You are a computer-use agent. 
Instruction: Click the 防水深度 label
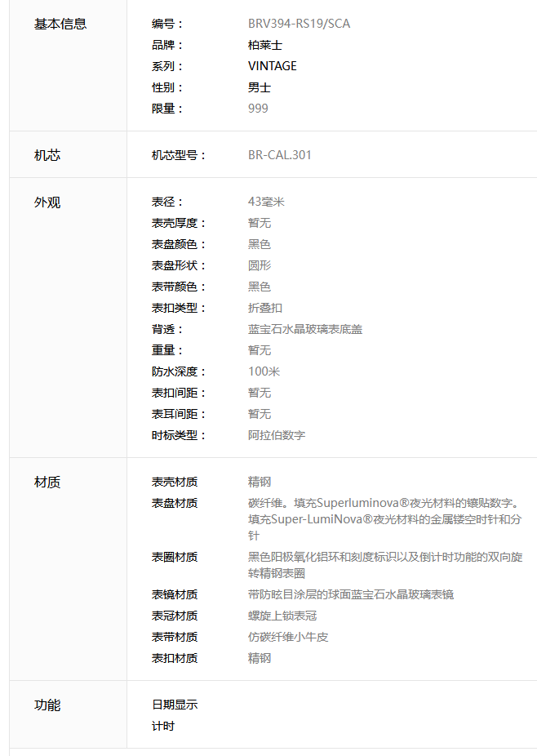pyautogui.click(x=179, y=371)
